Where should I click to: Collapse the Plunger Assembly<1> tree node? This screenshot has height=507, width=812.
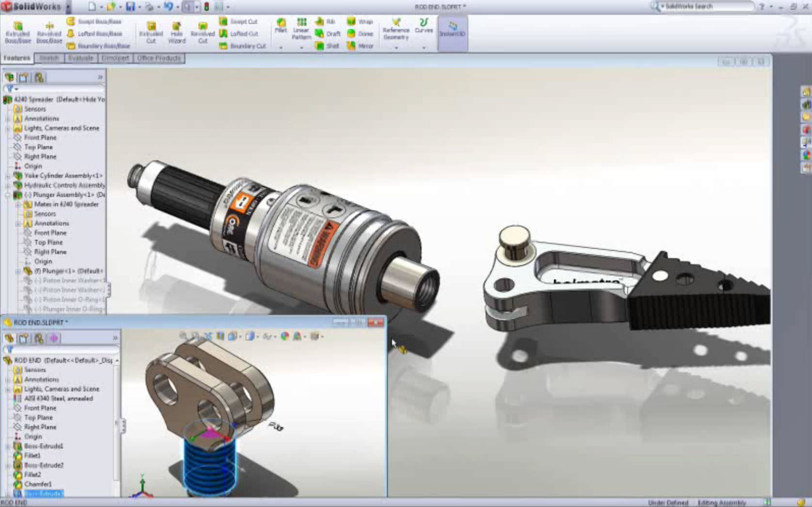pos(8,195)
